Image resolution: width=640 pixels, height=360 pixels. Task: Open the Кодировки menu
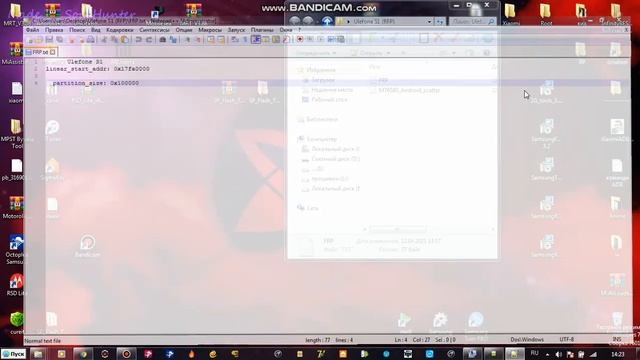[120, 30]
